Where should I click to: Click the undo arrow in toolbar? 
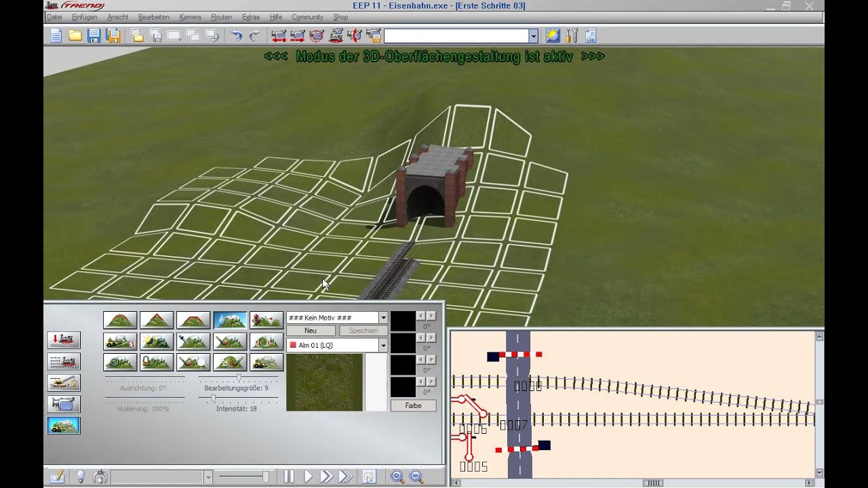tap(236, 36)
